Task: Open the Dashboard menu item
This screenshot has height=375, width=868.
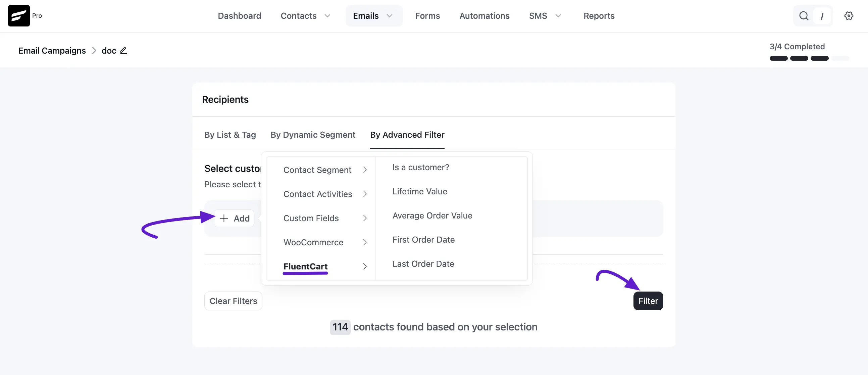Action: (239, 16)
